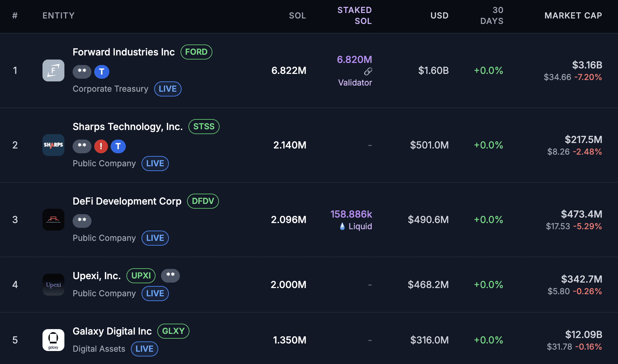The image size is (618, 364).
Task: Sort by the SOL column header
Action: tap(297, 16)
